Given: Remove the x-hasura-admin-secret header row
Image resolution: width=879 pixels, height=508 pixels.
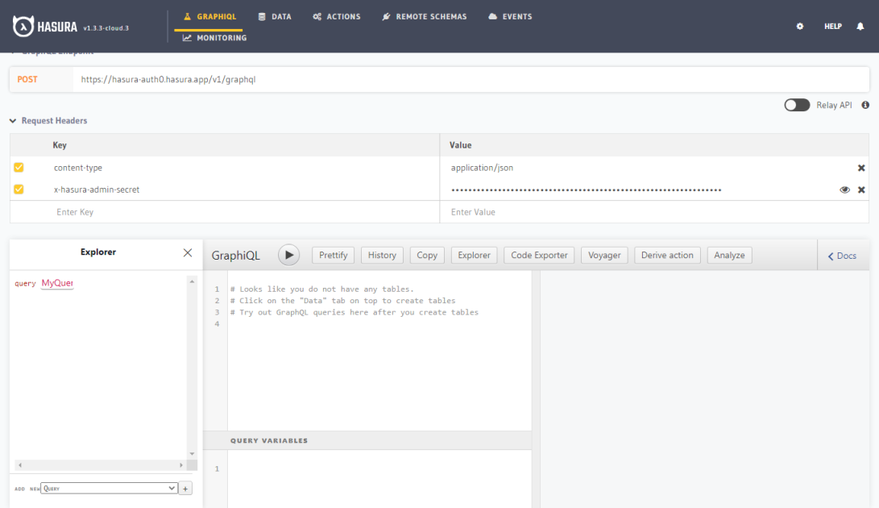Looking at the screenshot, I should 861,190.
